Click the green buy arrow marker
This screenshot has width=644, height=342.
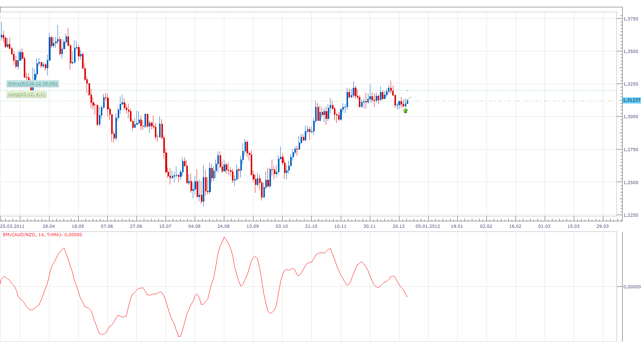(x=405, y=111)
